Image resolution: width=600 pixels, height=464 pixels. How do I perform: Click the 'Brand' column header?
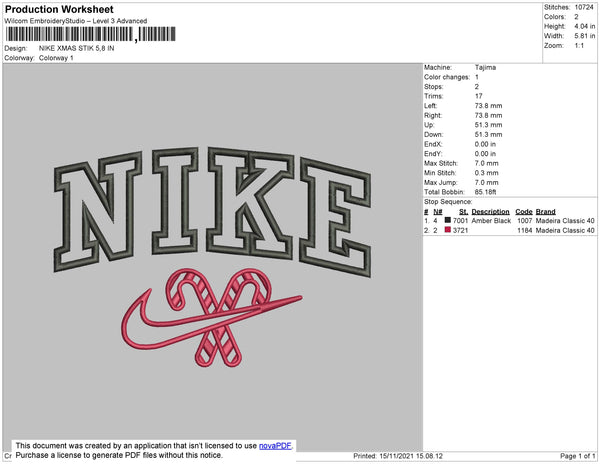point(545,212)
